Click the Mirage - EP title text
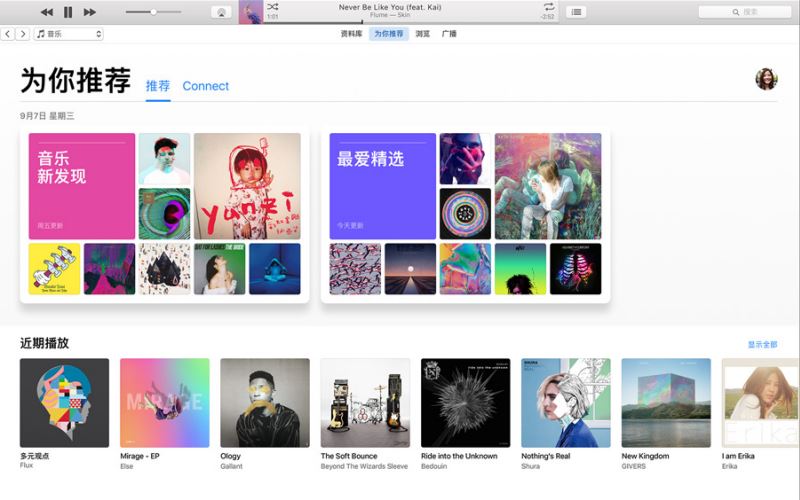 [x=140, y=456]
